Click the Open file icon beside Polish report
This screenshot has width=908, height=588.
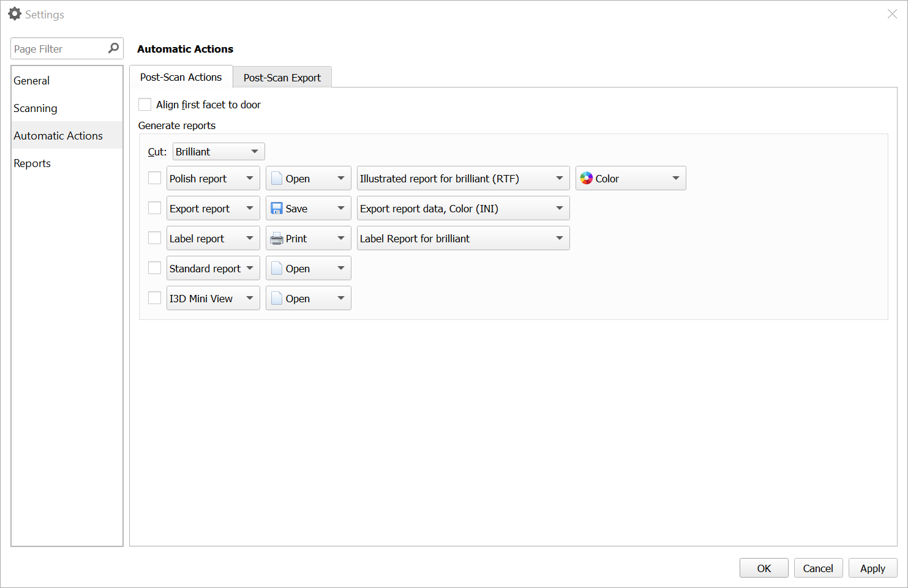pyautogui.click(x=277, y=178)
